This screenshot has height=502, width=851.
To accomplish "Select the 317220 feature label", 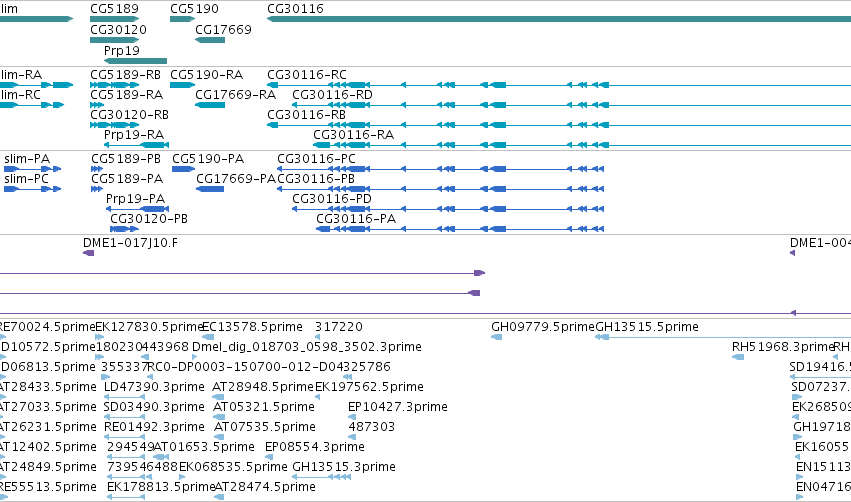I will (339, 327).
